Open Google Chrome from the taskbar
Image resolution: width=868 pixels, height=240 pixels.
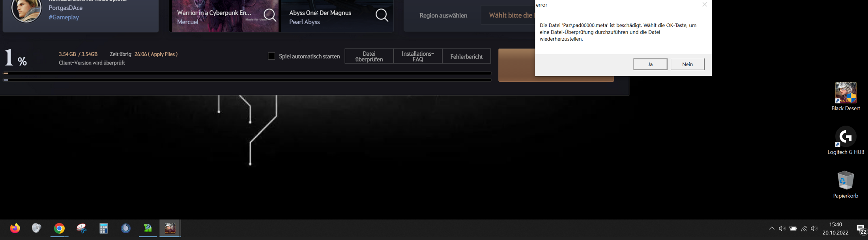pos(59,229)
